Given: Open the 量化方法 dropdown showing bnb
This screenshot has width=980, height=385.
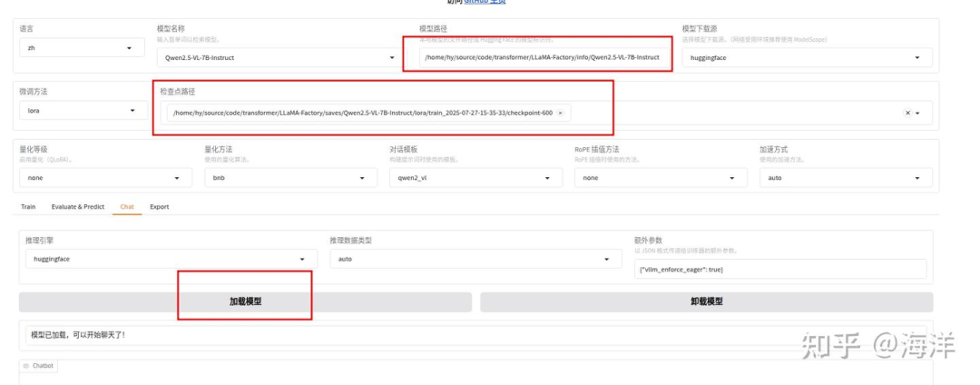Looking at the screenshot, I should point(290,177).
